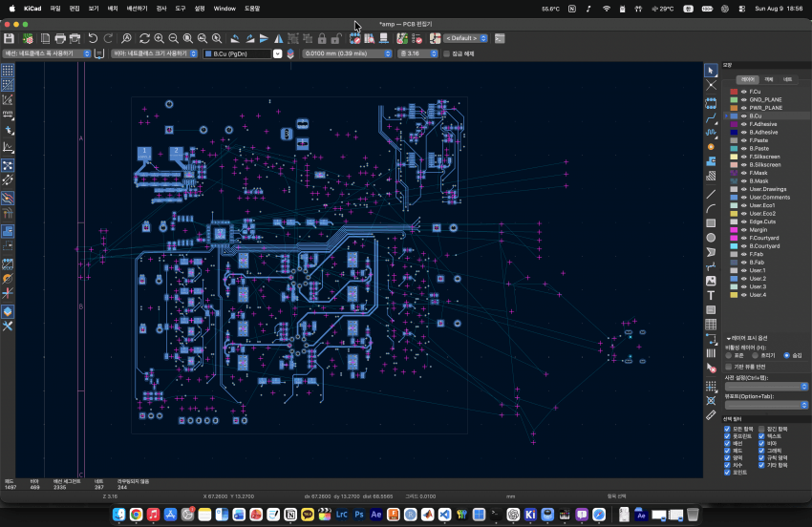The width and height of the screenshot is (812, 527).
Task: Click the Refresh view icon
Action: click(144, 38)
